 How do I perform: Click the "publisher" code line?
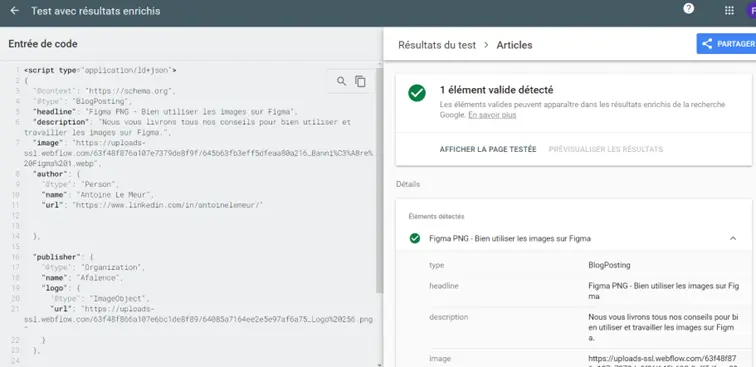(63, 257)
